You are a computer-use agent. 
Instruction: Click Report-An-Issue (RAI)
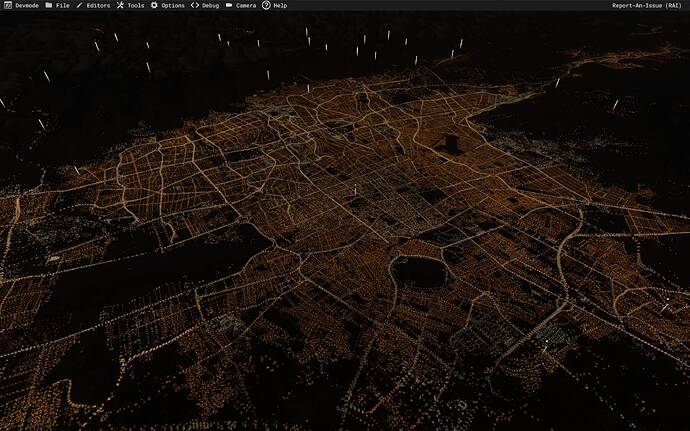646,5
